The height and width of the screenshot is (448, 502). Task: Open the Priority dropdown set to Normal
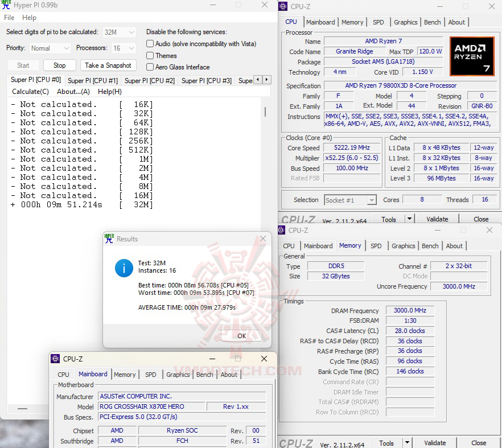coord(50,48)
